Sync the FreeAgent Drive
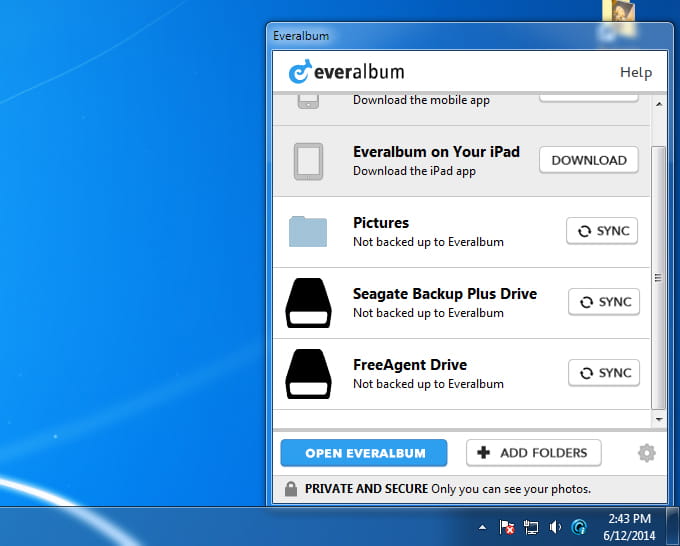This screenshot has height=546, width=680. [x=604, y=373]
